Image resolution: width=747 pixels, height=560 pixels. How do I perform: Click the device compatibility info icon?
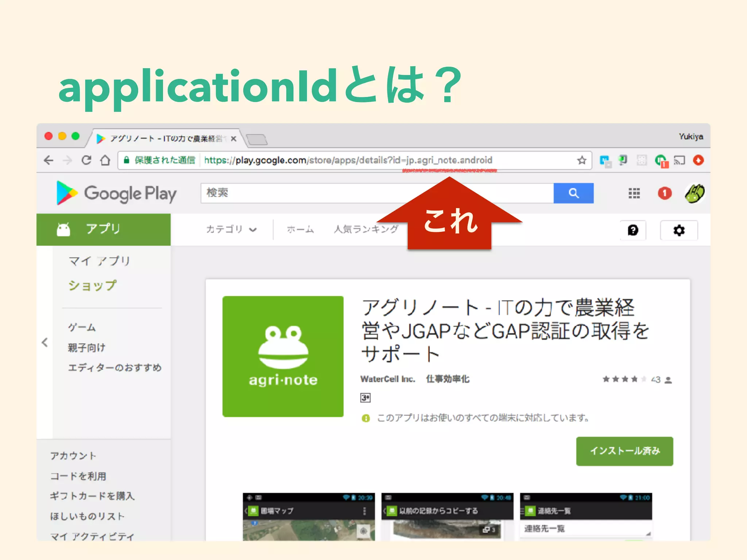(365, 418)
